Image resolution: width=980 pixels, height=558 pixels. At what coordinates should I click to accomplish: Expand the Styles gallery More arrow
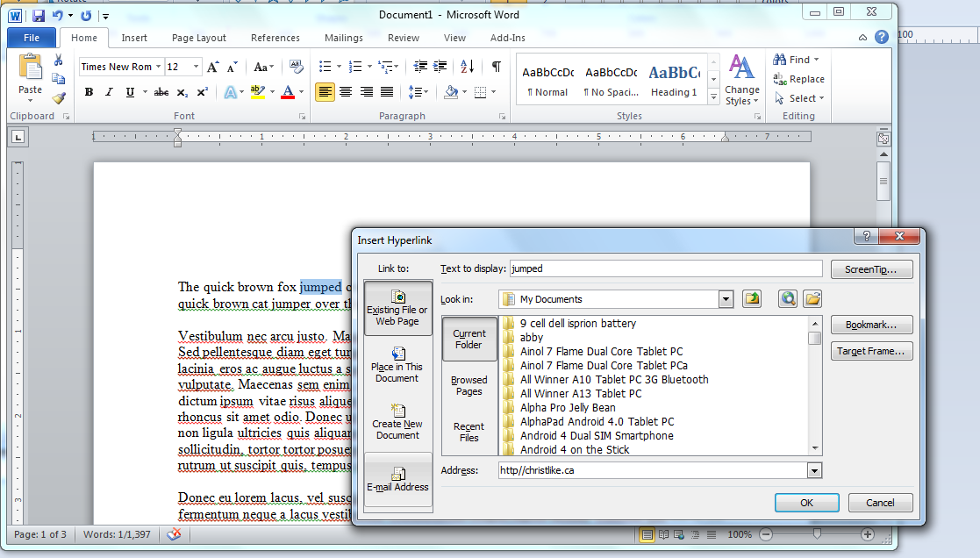pos(713,97)
